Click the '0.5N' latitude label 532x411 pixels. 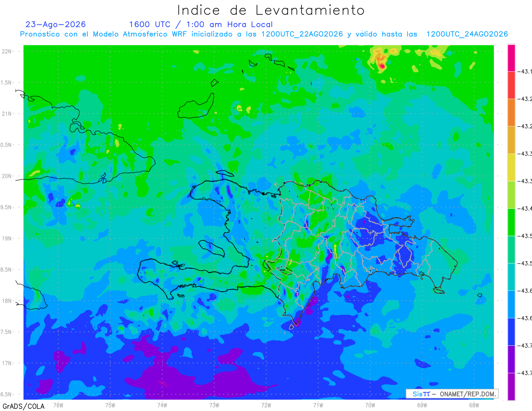[x=7, y=145]
